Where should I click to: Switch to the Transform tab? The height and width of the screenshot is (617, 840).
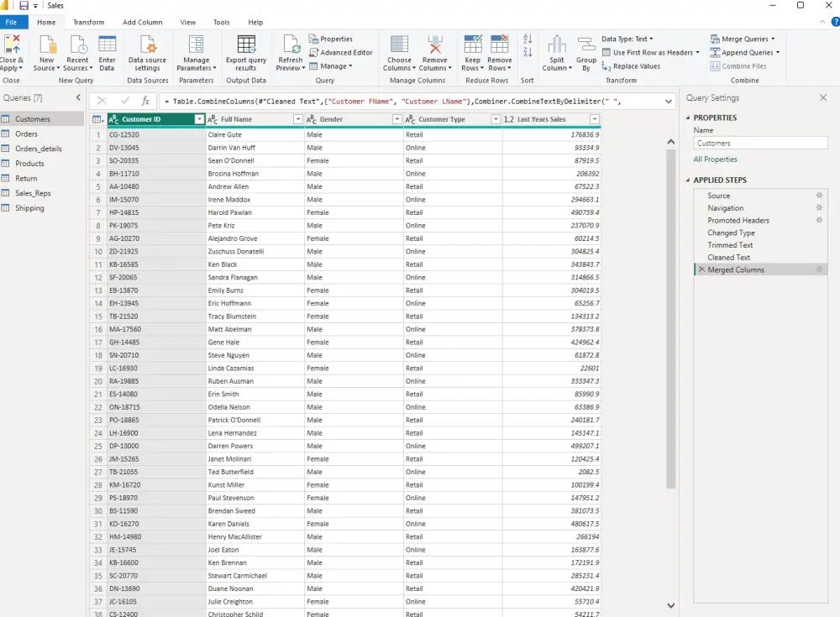[x=89, y=23]
